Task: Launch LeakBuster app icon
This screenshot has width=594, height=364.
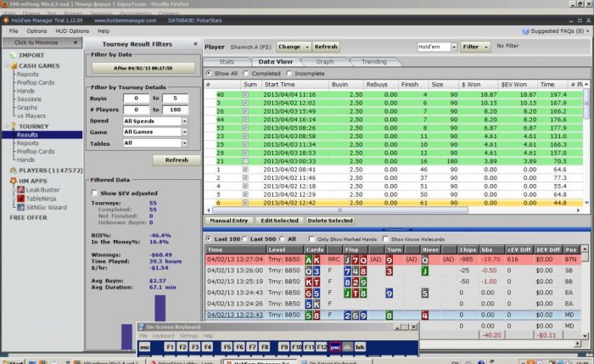Action: [x=20, y=190]
